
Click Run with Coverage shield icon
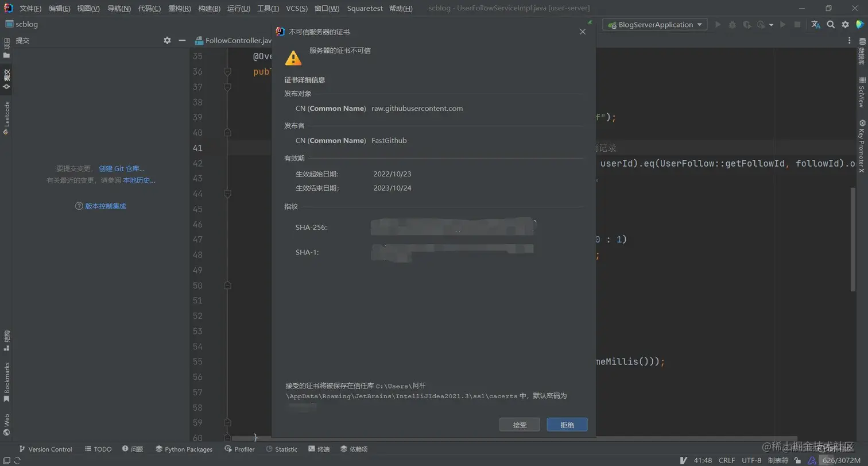(747, 25)
